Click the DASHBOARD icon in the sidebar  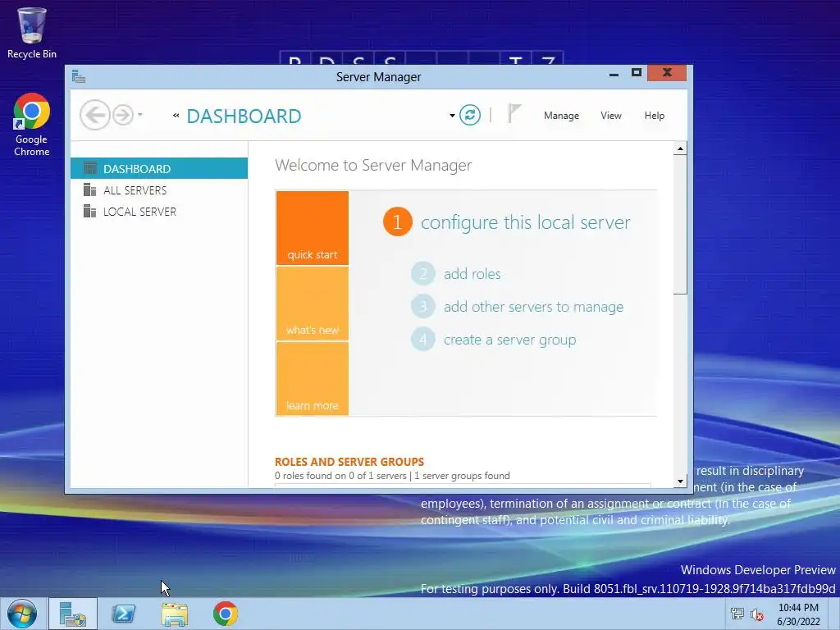point(90,168)
